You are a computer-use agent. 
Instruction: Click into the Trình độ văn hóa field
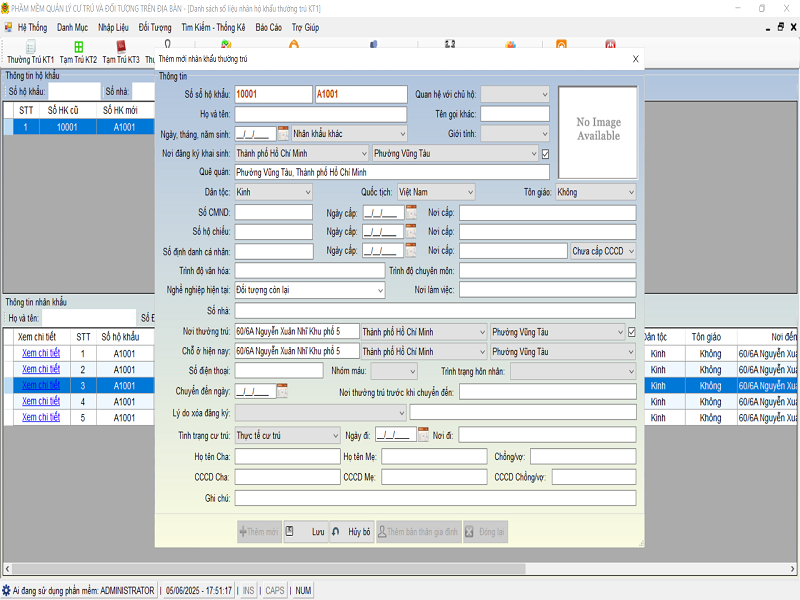click(x=310, y=271)
